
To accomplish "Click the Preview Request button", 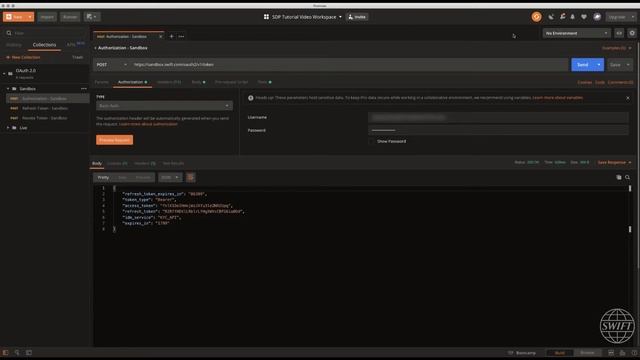I will coord(114,140).
